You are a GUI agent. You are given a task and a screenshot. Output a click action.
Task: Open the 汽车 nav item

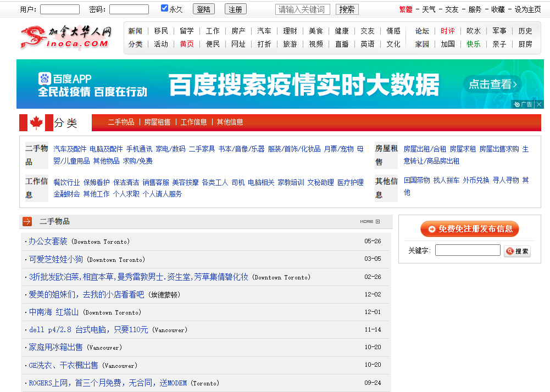[264, 31]
